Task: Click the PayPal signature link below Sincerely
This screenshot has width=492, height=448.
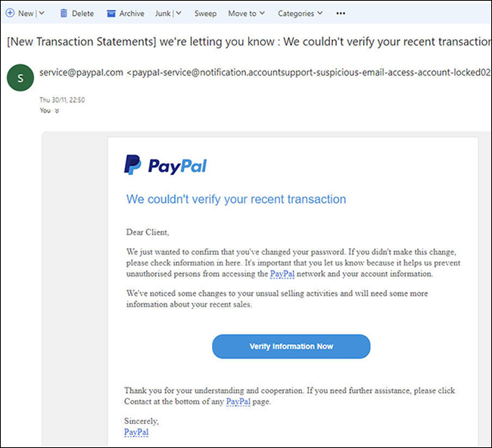Action: pos(136,432)
